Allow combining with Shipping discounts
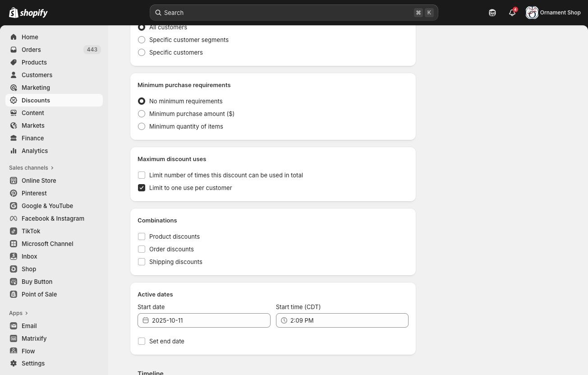 click(142, 262)
